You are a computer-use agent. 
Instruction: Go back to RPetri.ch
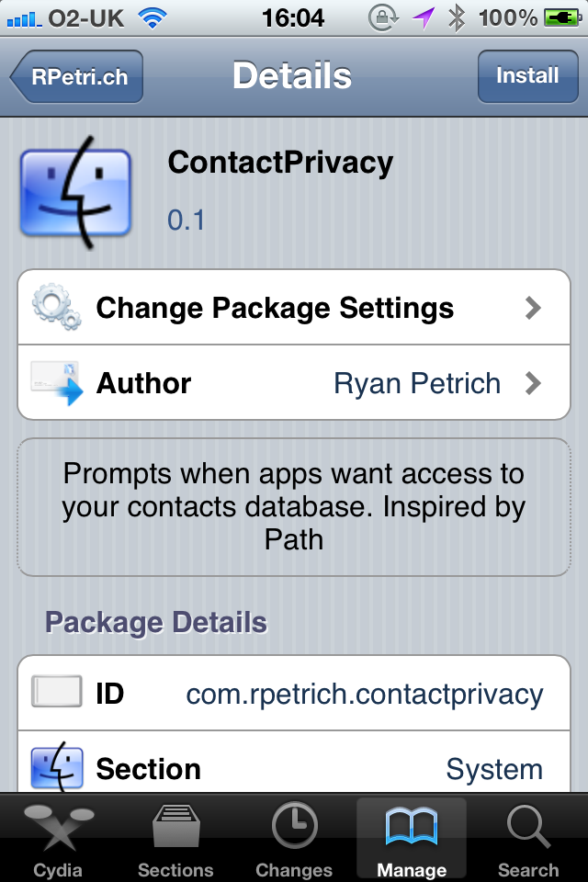pos(76,76)
